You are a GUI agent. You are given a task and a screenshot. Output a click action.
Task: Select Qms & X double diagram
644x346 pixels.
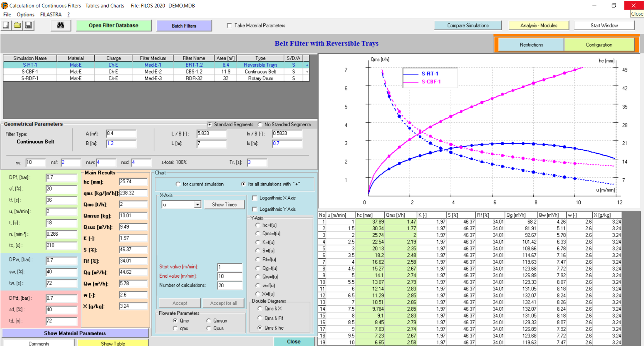pos(260,309)
